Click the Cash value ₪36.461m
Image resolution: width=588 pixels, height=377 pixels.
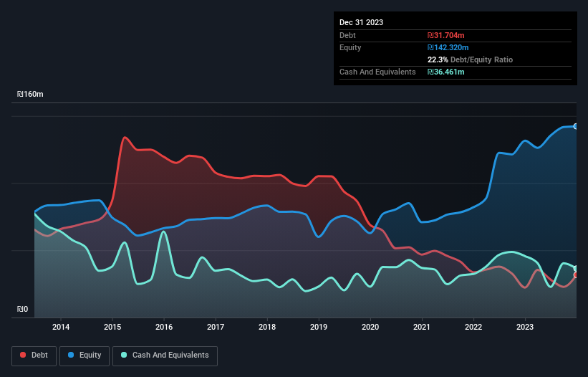[x=446, y=72]
